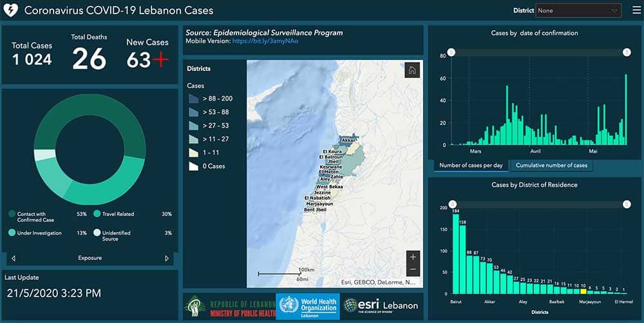Click the Esri Lebanon logo
644x323 pixels.
381,306
